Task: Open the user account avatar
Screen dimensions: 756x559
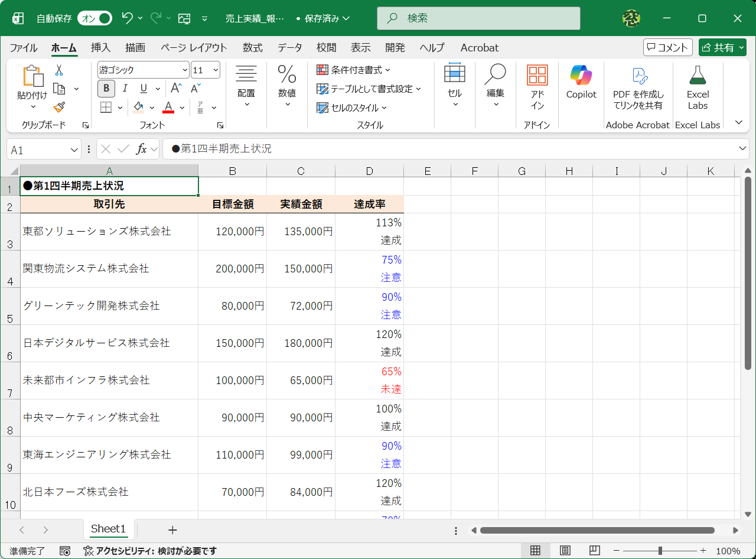Action: coord(631,18)
